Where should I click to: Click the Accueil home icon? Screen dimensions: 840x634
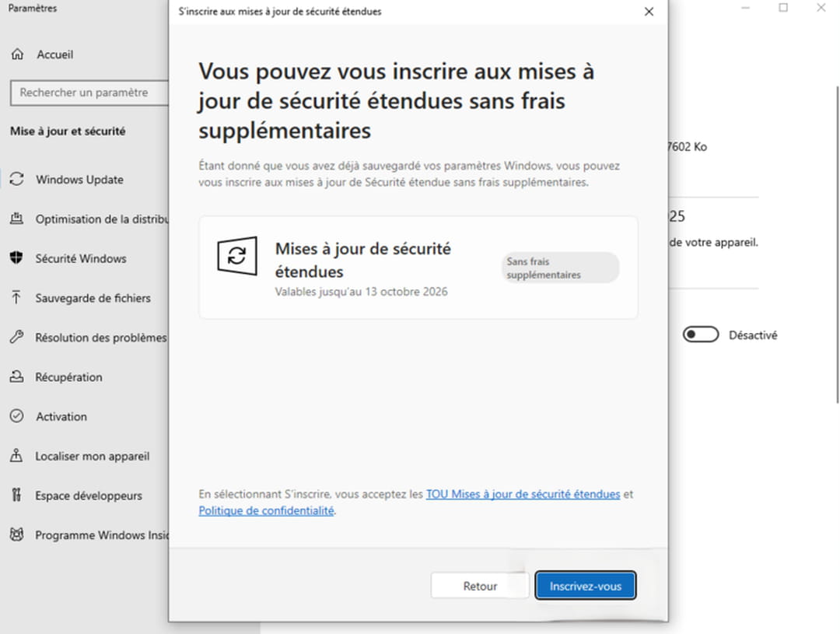coord(17,54)
